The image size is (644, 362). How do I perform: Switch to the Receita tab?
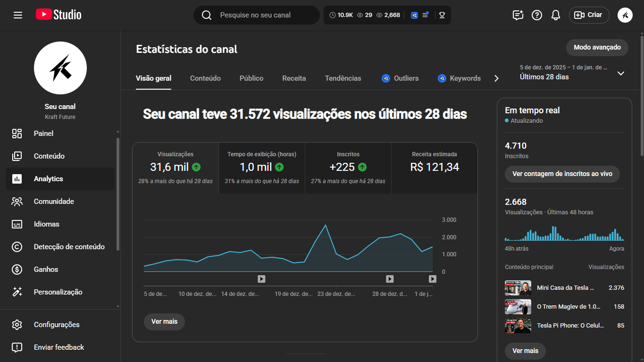pos(294,78)
